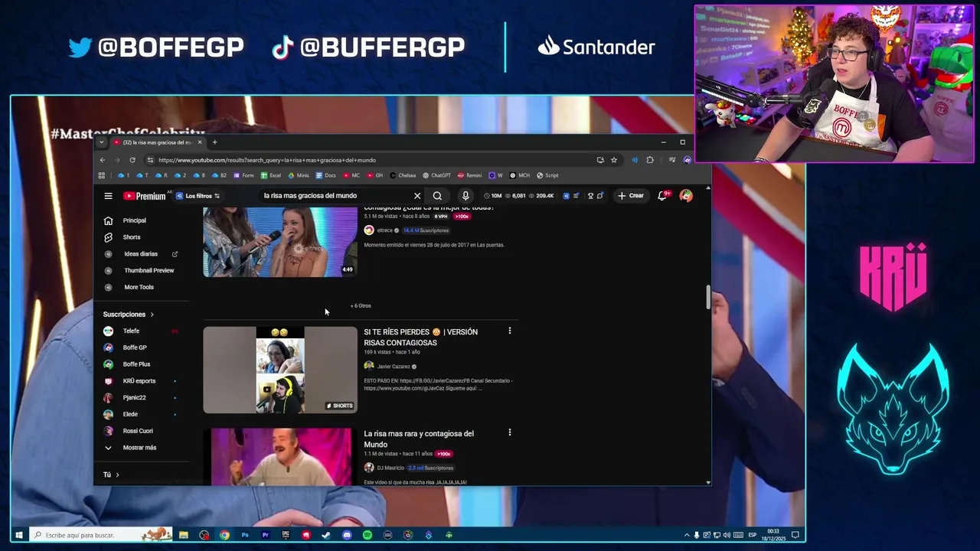Image resolution: width=980 pixels, height=551 pixels.
Task: Open DJ Mauricio channel link
Action: point(390,468)
